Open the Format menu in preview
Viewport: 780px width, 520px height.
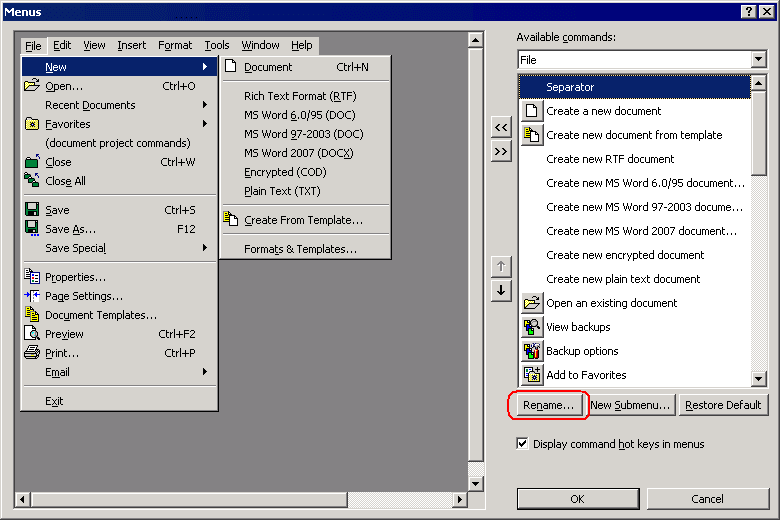[175, 45]
